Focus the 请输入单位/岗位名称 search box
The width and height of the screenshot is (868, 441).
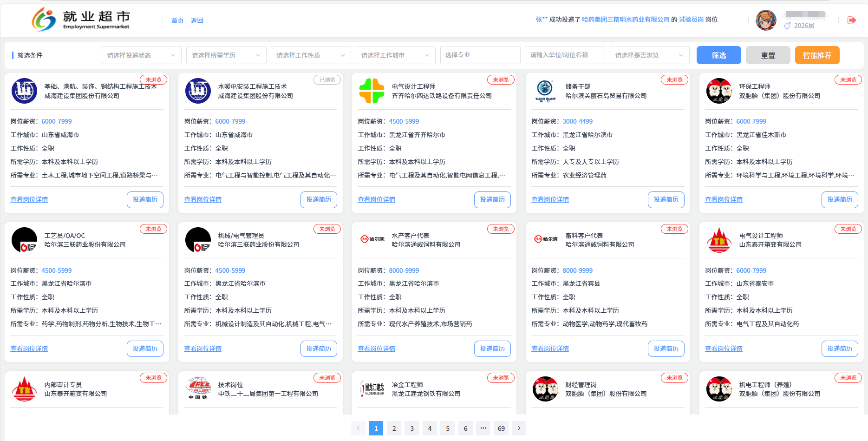point(565,55)
